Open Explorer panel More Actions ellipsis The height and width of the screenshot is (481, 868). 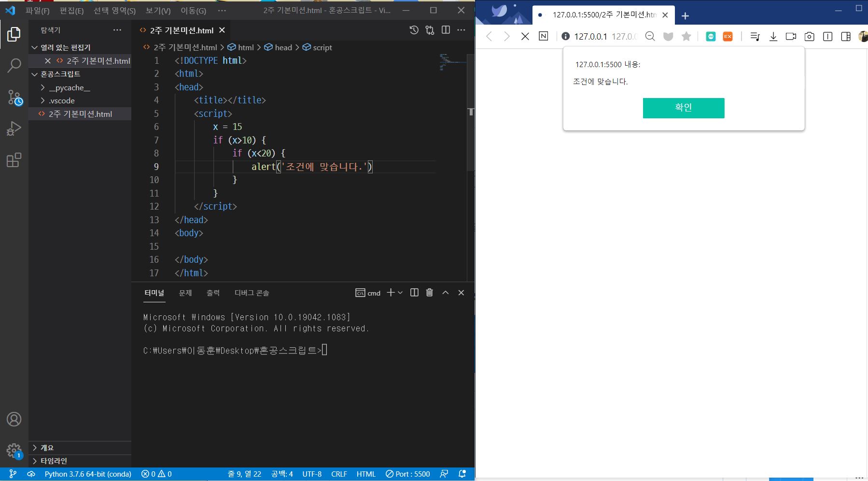click(117, 30)
